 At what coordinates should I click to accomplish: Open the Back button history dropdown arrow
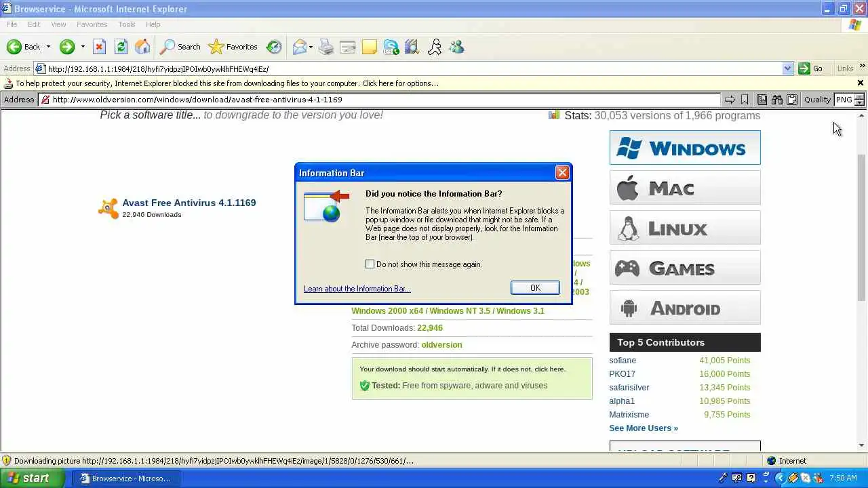[48, 47]
